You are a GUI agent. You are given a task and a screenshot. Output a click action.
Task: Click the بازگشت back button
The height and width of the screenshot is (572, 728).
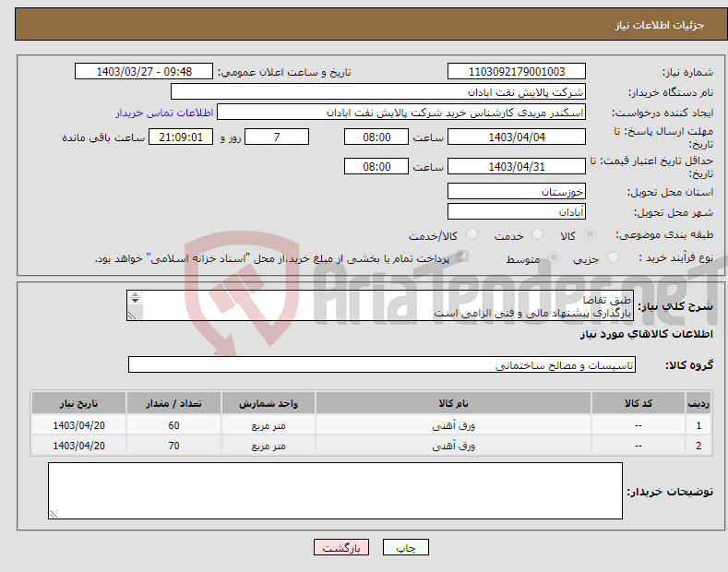[341, 547]
